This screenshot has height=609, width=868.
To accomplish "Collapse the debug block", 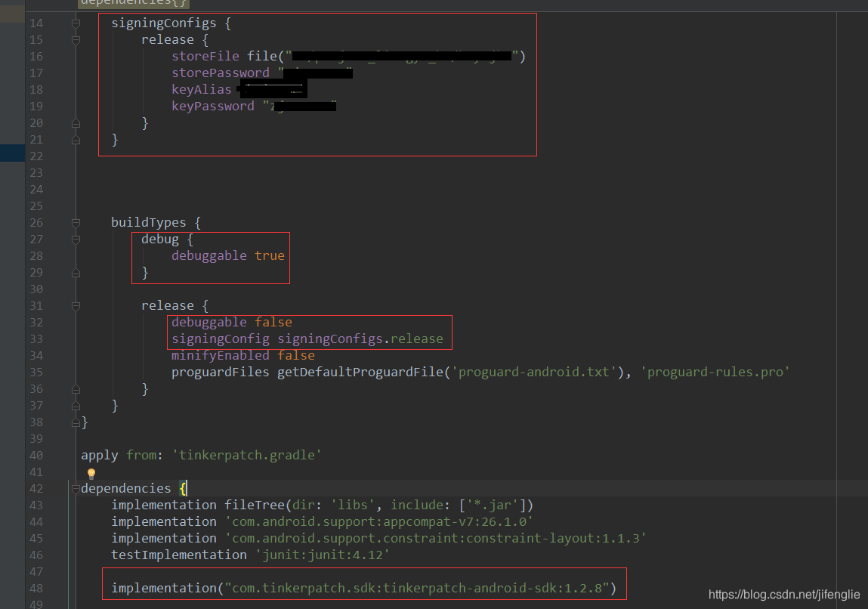I will 75,239.
